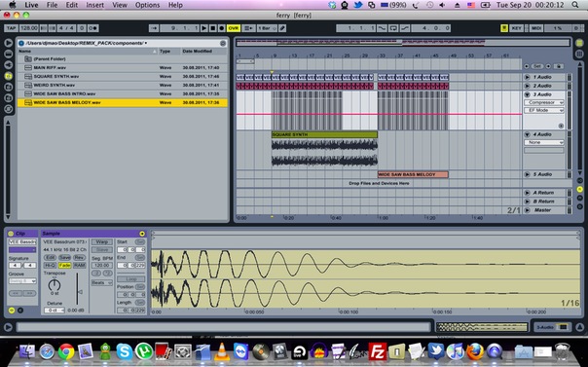This screenshot has height=367, width=588.
Task: Click the global Record button
Action: click(222, 28)
